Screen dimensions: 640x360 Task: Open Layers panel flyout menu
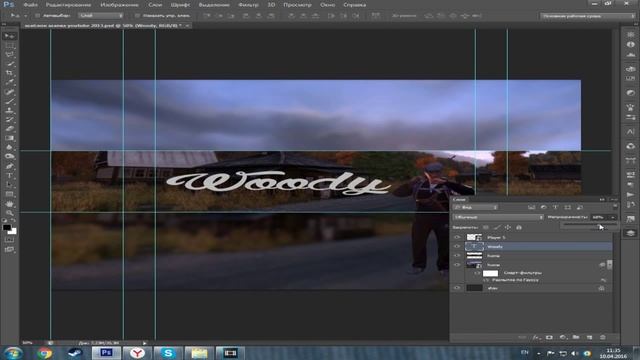[x=614, y=200]
